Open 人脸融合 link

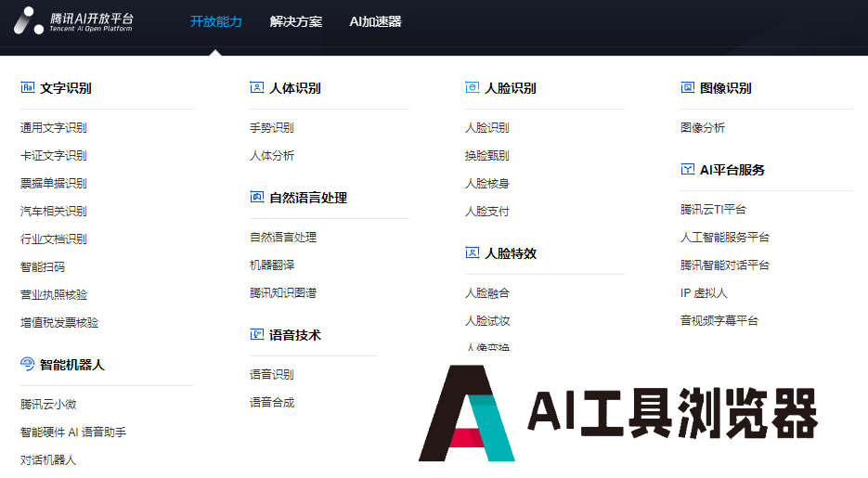487,293
